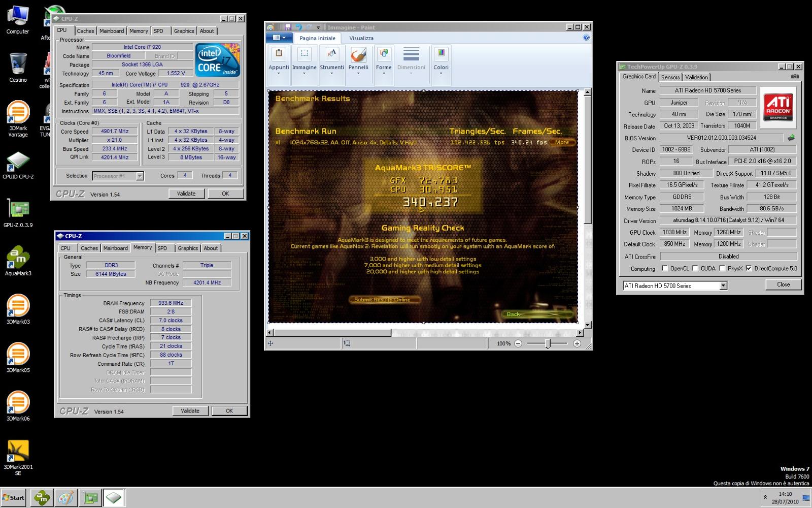
Task: Click the GPU-Z screenshot camera icon
Action: pyautogui.click(x=795, y=77)
